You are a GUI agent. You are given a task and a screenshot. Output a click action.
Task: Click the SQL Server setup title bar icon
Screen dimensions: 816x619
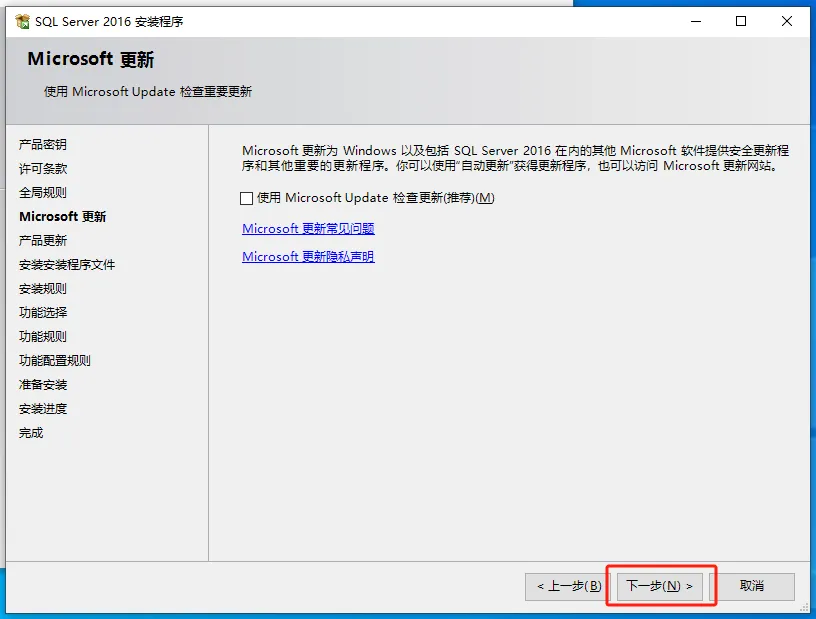click(22, 21)
